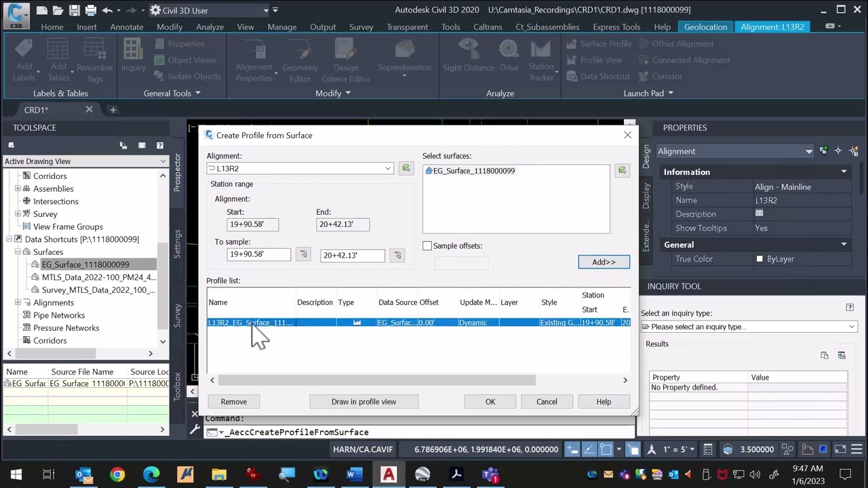Image resolution: width=868 pixels, height=488 pixels.
Task: Click select surfaces from drawing icon
Action: [x=622, y=170]
